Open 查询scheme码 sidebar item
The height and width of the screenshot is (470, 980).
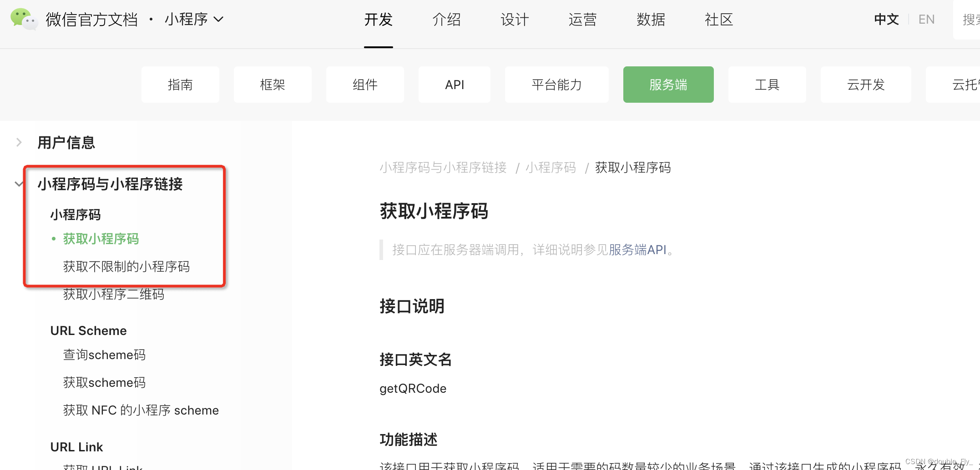[104, 355]
